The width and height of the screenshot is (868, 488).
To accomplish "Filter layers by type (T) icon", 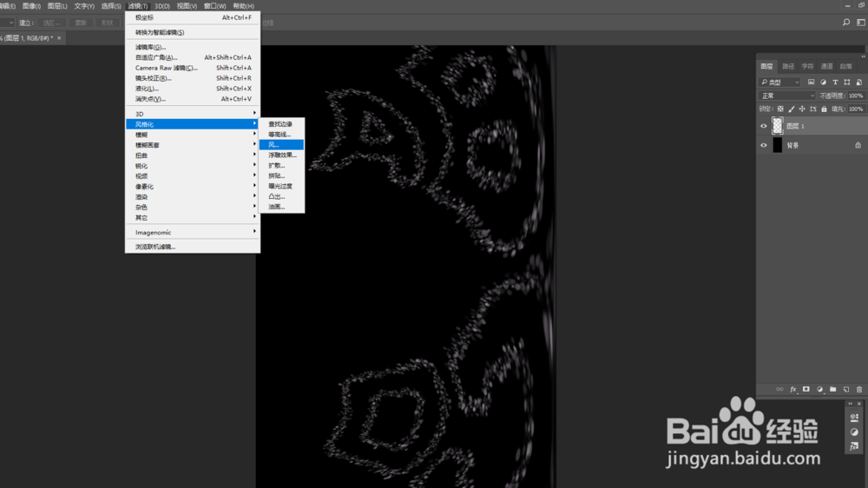I will pyautogui.click(x=835, y=82).
